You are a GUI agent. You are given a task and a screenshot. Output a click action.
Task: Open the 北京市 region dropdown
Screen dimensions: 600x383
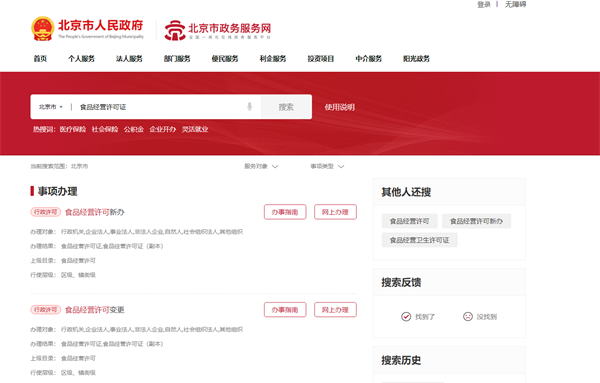(x=51, y=107)
